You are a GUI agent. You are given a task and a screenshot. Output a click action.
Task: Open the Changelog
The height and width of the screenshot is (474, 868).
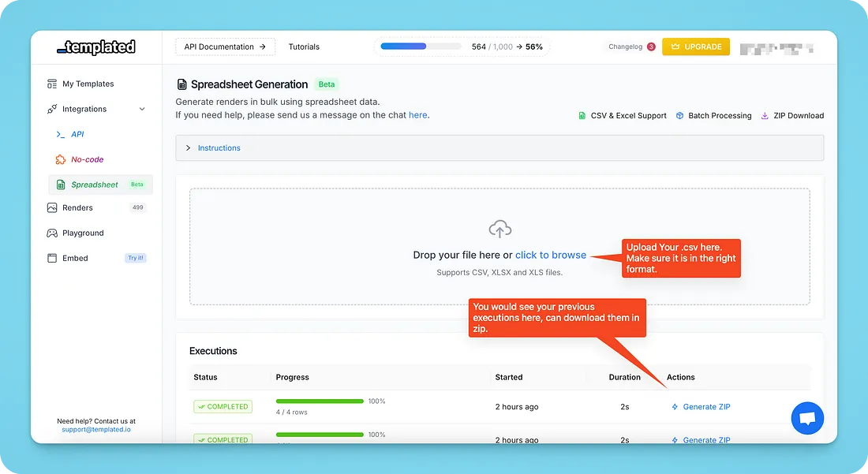(x=626, y=47)
